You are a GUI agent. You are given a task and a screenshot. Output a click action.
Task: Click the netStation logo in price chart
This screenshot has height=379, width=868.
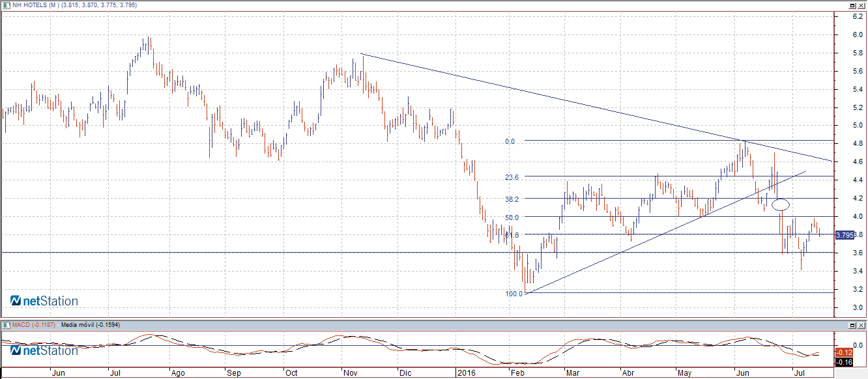pyautogui.click(x=44, y=301)
